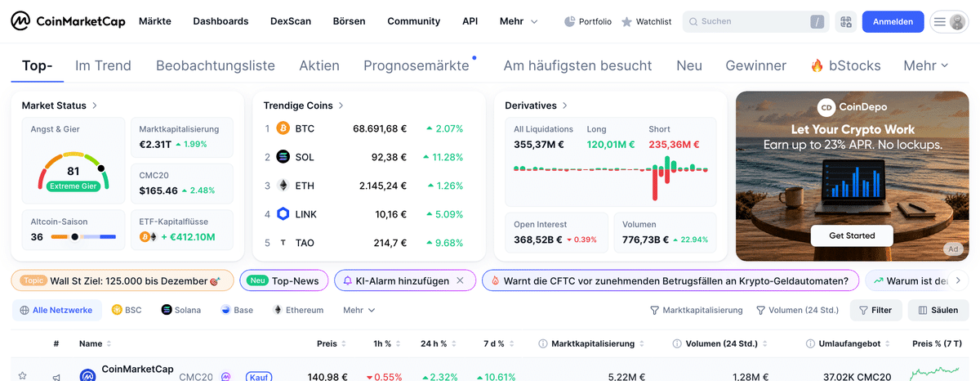Switch to the Beobachtungsliste tab
Viewport: 980px width, 381px height.
[x=216, y=65]
